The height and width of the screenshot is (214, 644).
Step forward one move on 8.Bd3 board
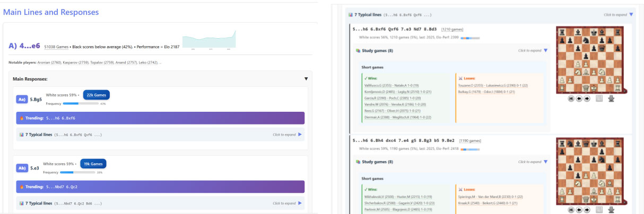(x=587, y=99)
